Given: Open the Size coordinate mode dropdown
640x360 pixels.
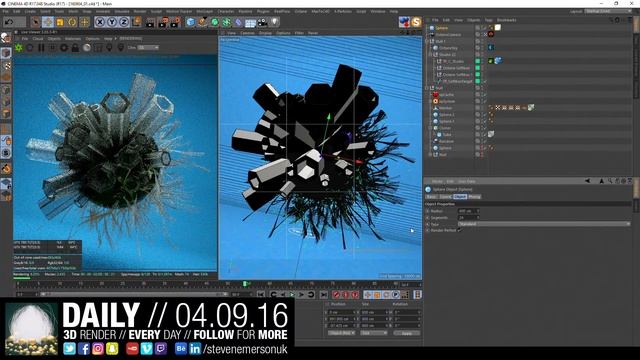Looking at the screenshot, I should click(x=373, y=333).
